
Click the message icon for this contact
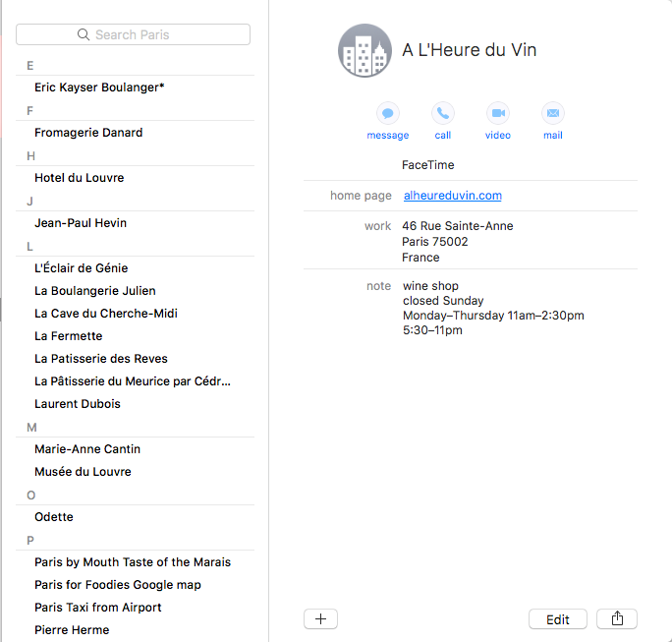(388, 113)
